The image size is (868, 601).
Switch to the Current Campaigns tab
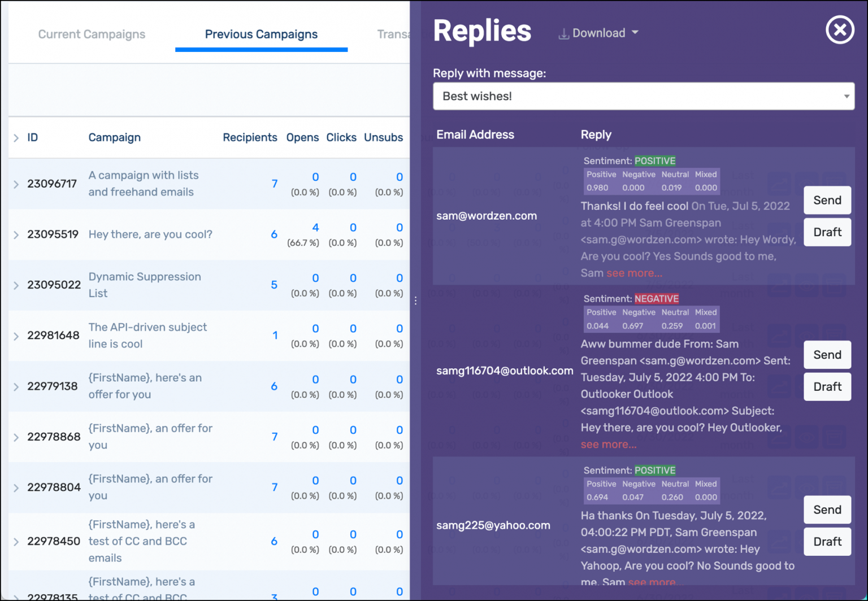[x=91, y=34]
